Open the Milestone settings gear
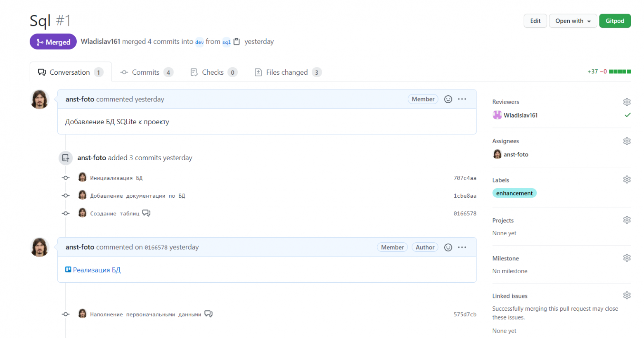This screenshot has height=338, width=644. click(x=627, y=258)
